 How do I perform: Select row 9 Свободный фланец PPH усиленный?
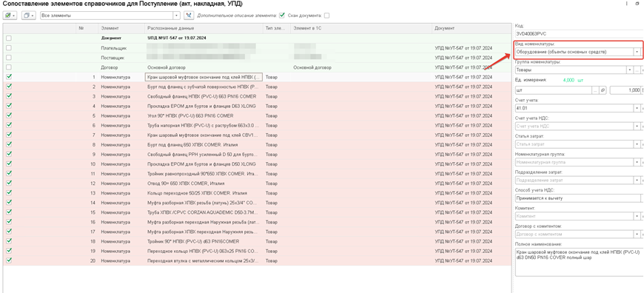click(258, 154)
